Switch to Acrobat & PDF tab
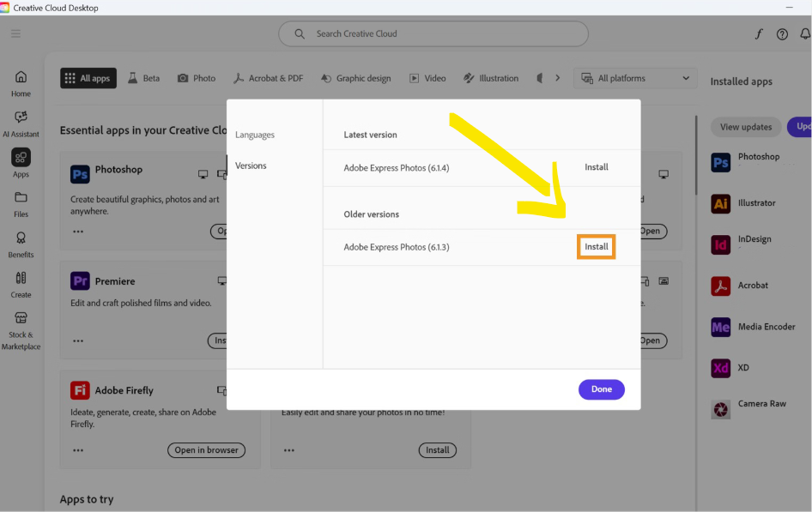 (x=269, y=78)
